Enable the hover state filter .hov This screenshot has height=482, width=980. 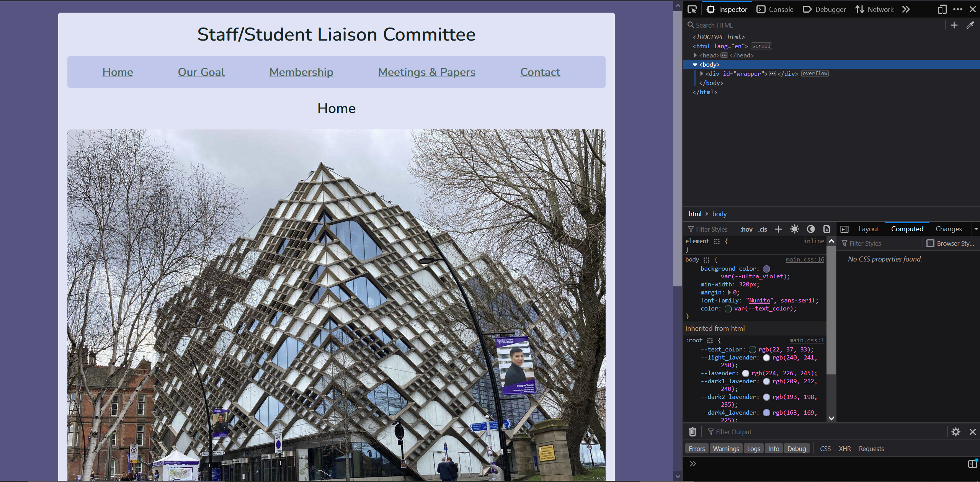[746, 229]
